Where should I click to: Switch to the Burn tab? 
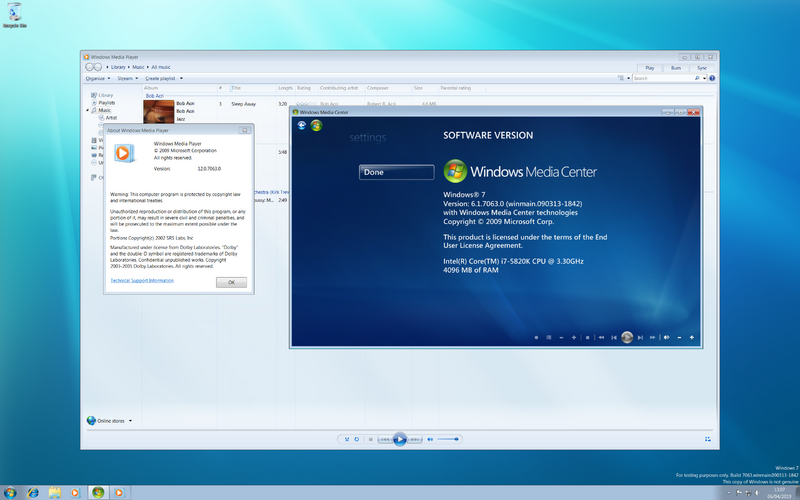pos(676,67)
